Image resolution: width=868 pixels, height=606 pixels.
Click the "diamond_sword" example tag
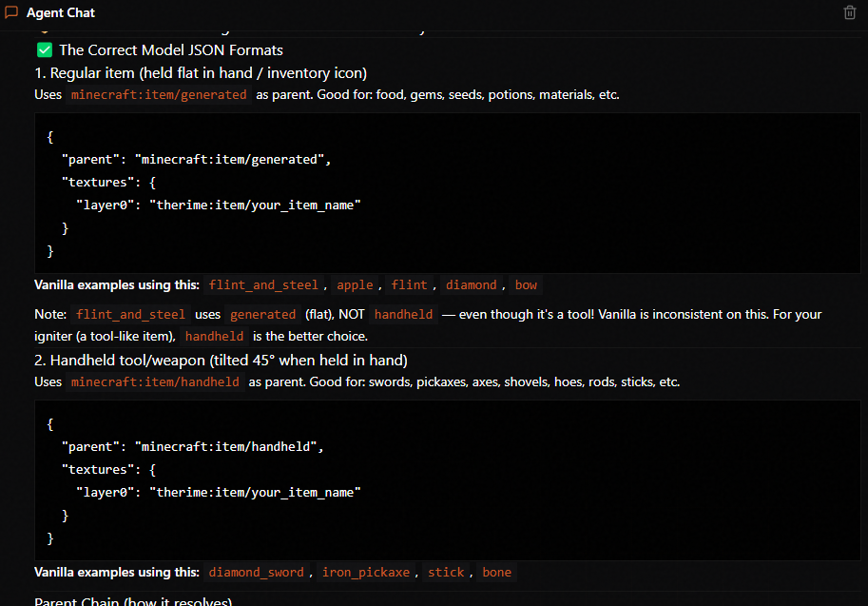256,572
